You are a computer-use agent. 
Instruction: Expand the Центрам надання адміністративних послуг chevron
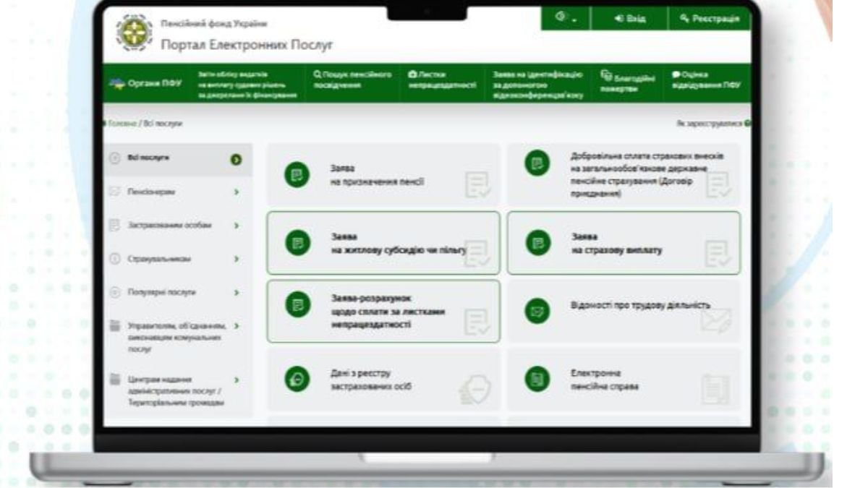pos(237,380)
